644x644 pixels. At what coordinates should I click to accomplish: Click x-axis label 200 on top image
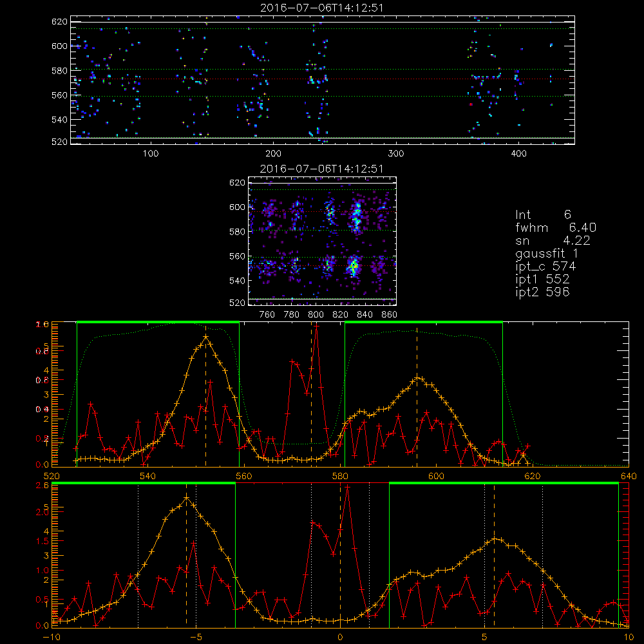click(x=273, y=154)
